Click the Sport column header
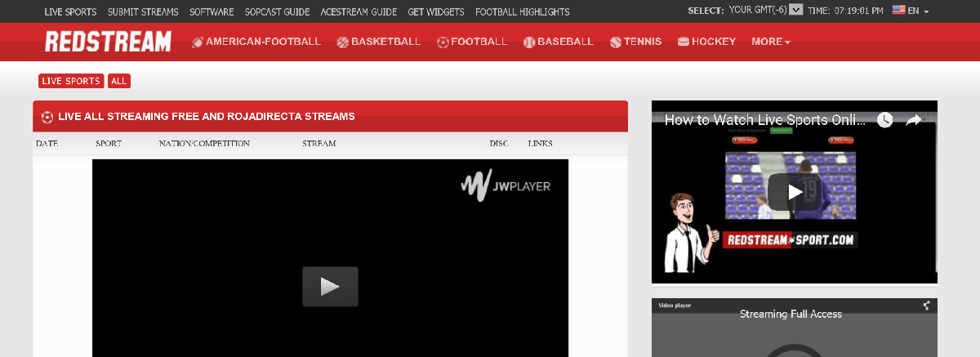980x357 pixels. [109, 144]
